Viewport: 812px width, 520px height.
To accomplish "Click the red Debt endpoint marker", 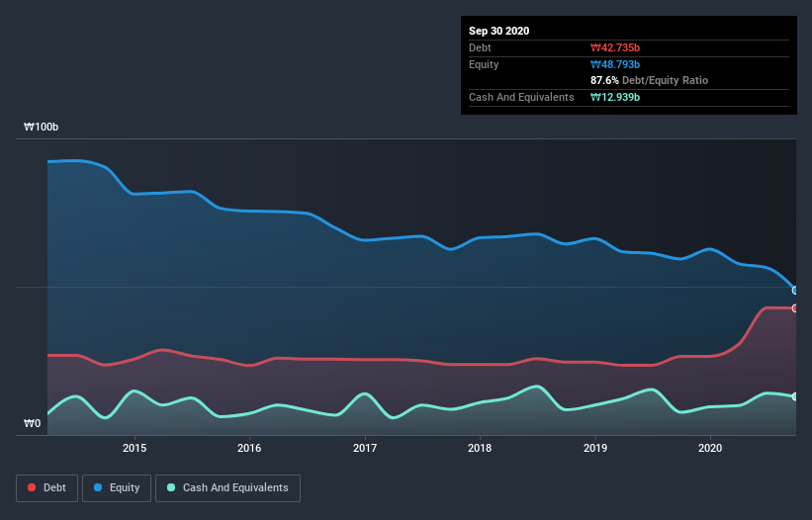I will [x=795, y=308].
